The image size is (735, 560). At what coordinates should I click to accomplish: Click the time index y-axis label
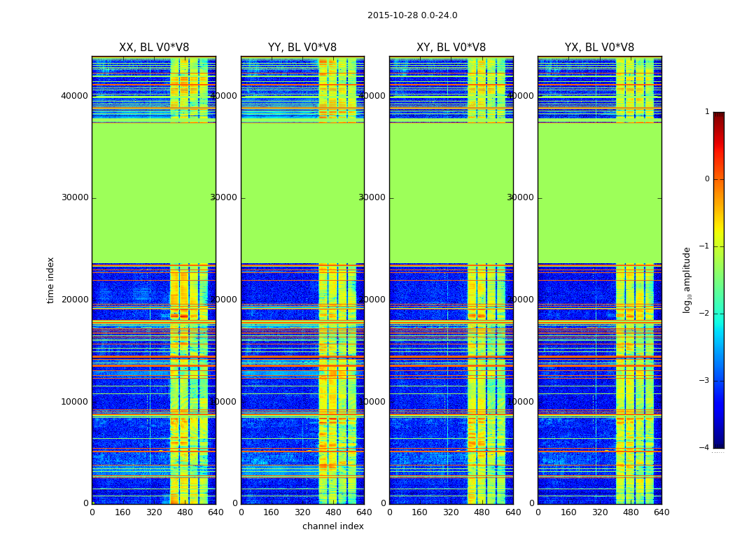[50, 280]
